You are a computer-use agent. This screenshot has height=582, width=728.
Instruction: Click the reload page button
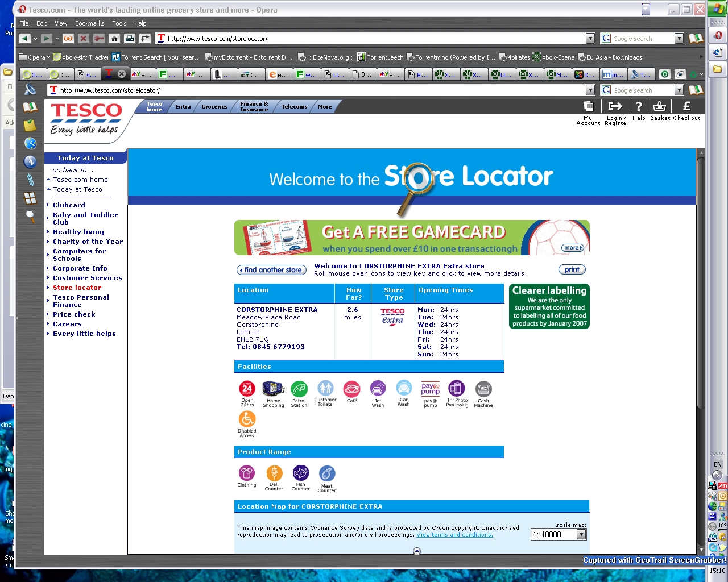coord(68,39)
